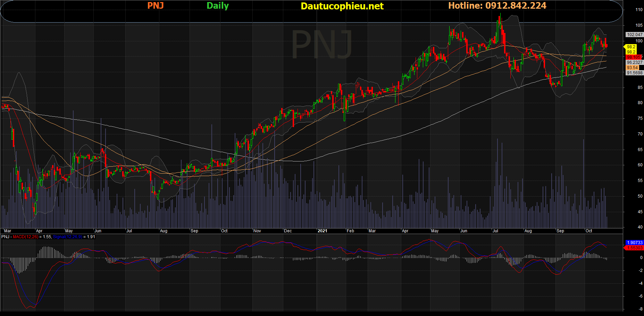
Task: Select the 102.047 upper band price tag
Action: pos(635,35)
